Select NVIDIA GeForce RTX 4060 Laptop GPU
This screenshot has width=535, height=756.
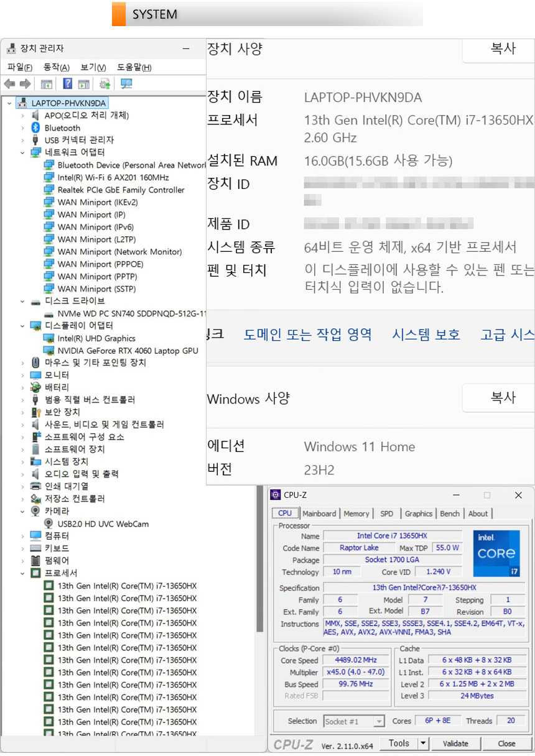pos(128,351)
